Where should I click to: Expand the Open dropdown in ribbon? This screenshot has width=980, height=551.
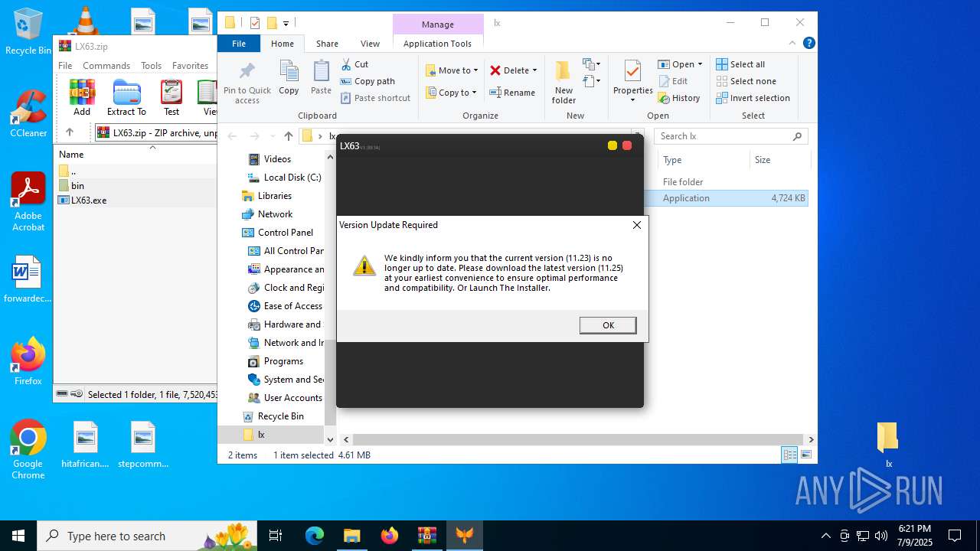pyautogui.click(x=700, y=64)
